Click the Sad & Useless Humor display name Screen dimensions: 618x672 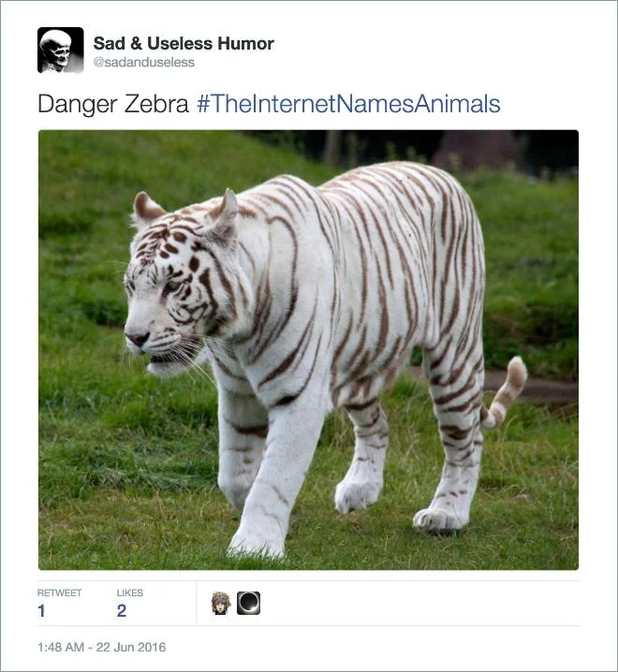[184, 43]
